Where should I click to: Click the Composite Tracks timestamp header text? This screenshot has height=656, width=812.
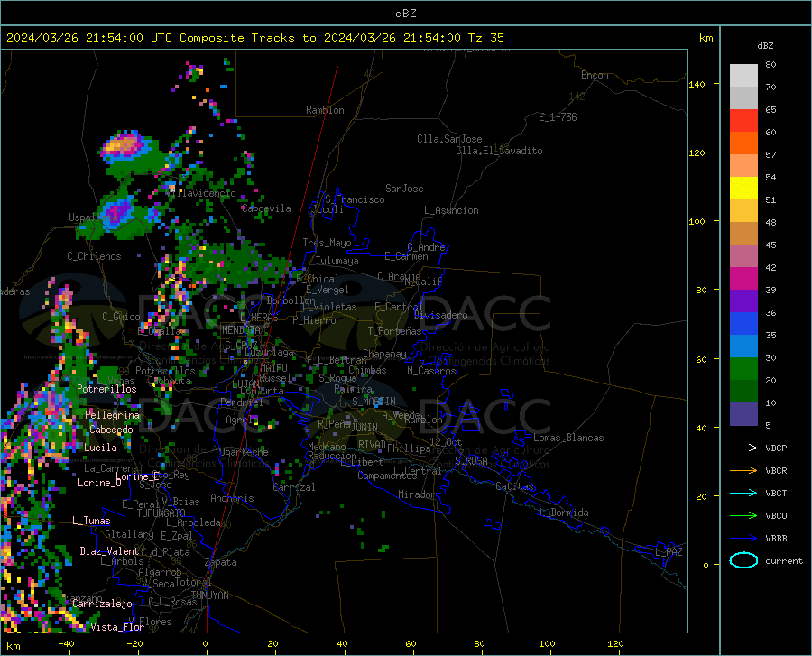coord(255,38)
